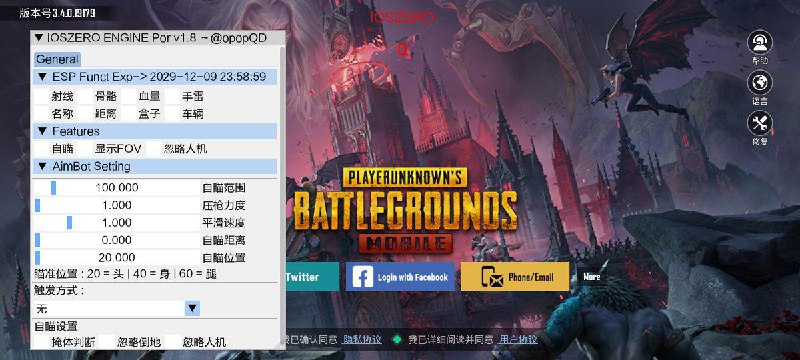
Task: Switch to the General tab
Action: [57, 59]
